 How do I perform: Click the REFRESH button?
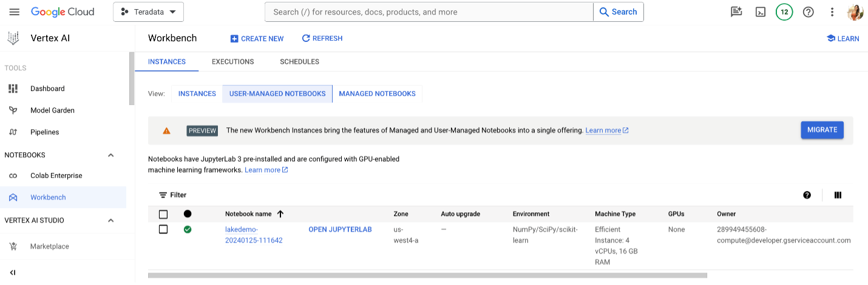tap(322, 38)
